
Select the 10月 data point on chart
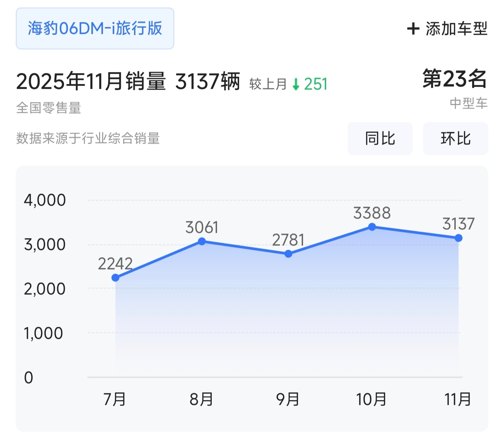point(372,227)
